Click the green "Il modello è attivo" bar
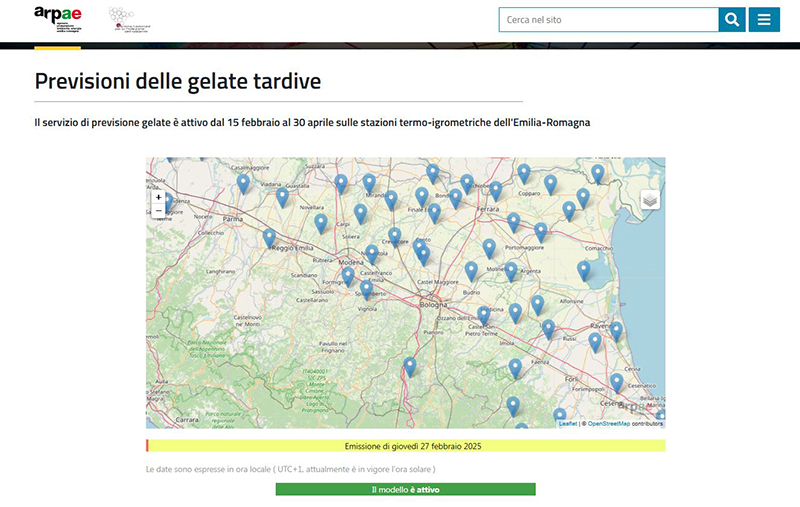 coord(405,490)
